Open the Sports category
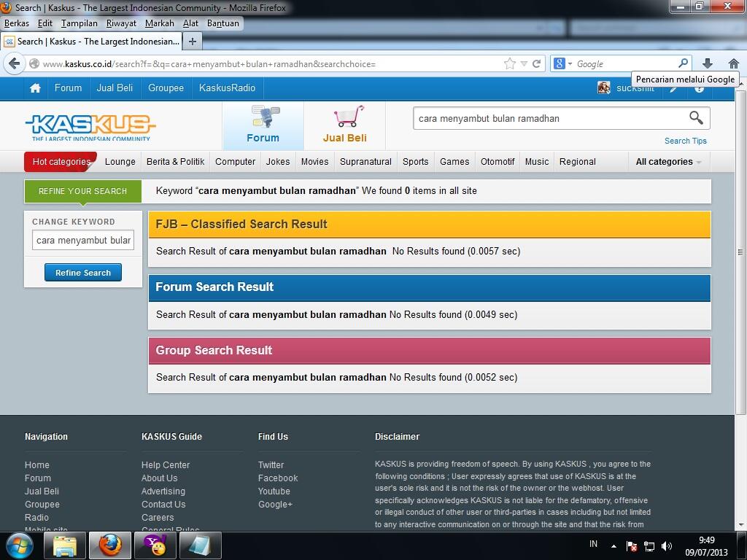This screenshot has height=560, width=747. coord(415,162)
